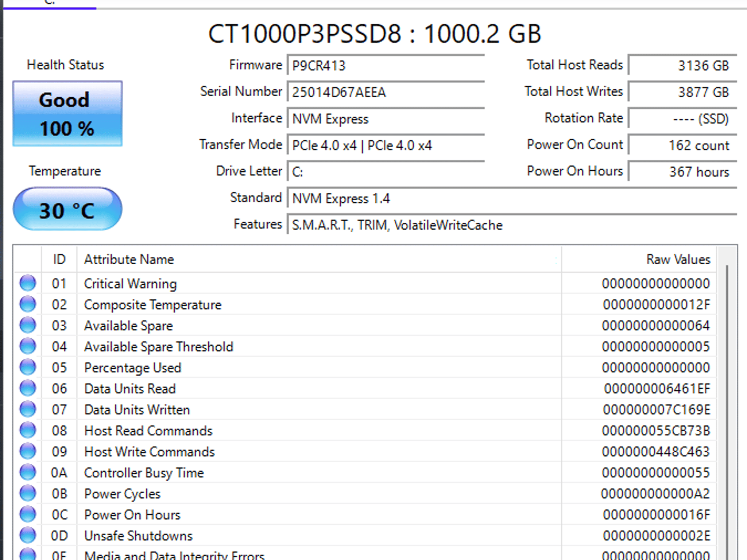Click the CT1000P3PSSD8 : 1000.2 GB title

[375, 34]
